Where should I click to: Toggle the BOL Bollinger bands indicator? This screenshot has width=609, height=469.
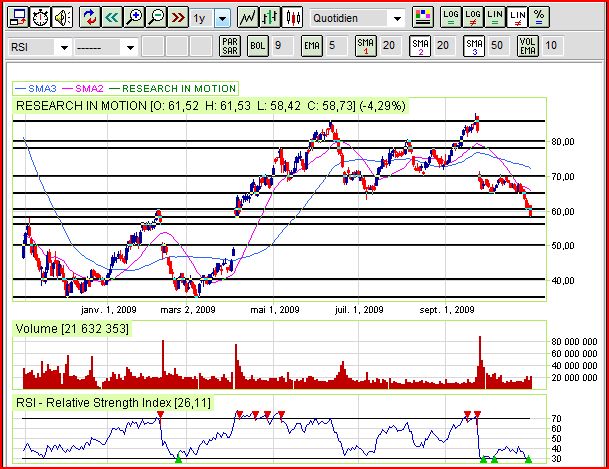tap(258, 46)
